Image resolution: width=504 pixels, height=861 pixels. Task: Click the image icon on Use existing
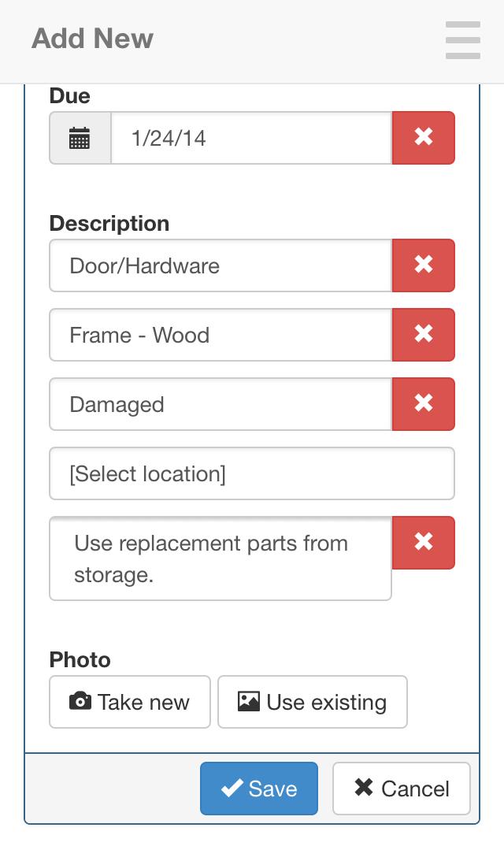(x=249, y=701)
